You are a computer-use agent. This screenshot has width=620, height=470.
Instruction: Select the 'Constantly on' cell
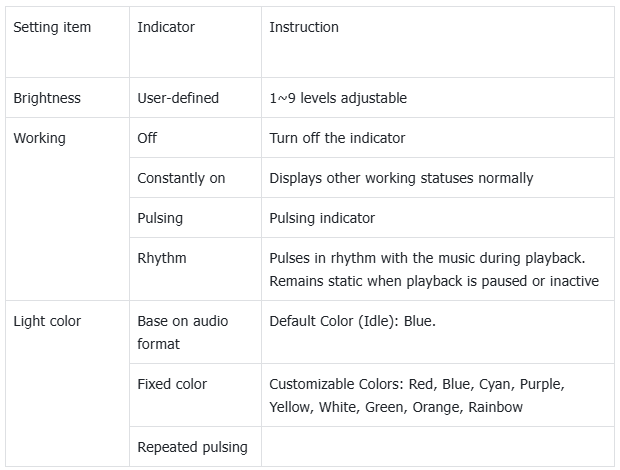[x=181, y=178]
